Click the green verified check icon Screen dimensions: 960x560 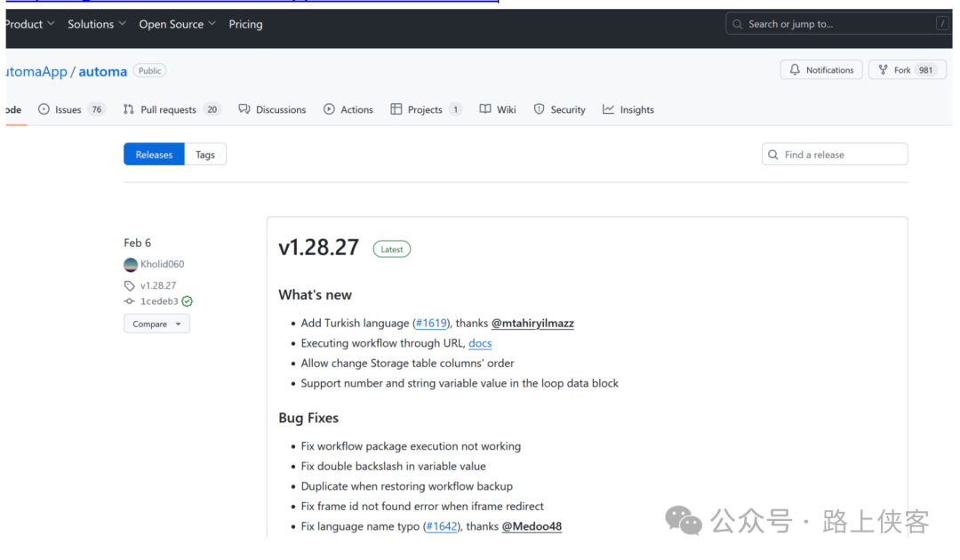pos(188,301)
